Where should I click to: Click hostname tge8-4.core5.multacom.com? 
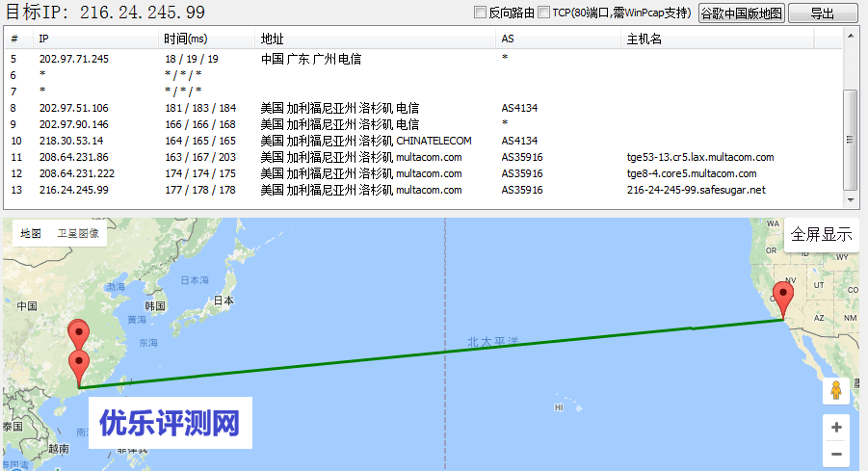tap(692, 173)
